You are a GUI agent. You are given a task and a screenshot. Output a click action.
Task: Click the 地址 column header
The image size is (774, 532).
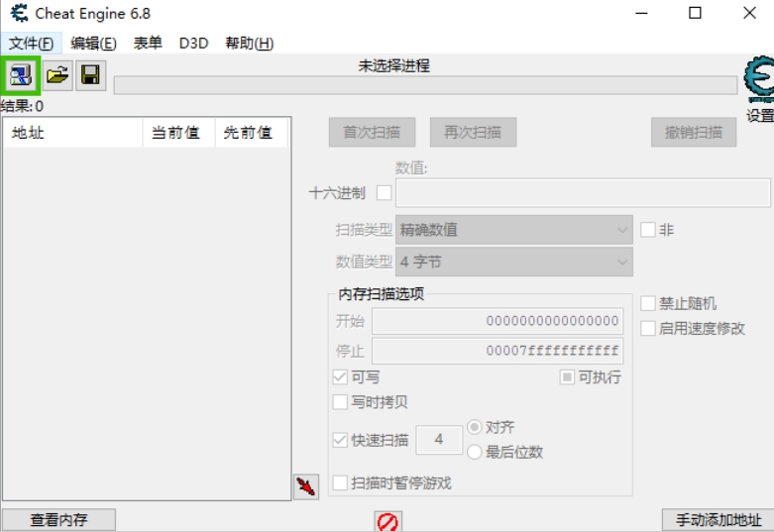click(x=72, y=133)
